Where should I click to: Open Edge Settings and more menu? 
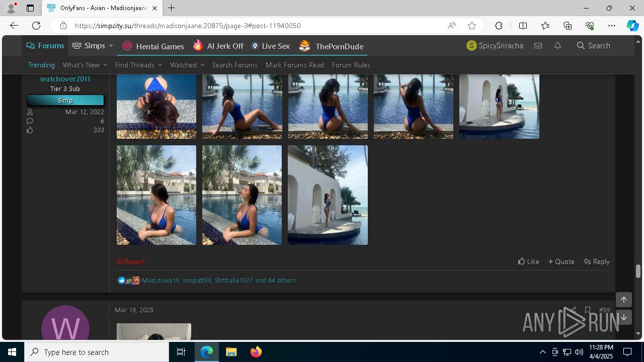point(612,26)
